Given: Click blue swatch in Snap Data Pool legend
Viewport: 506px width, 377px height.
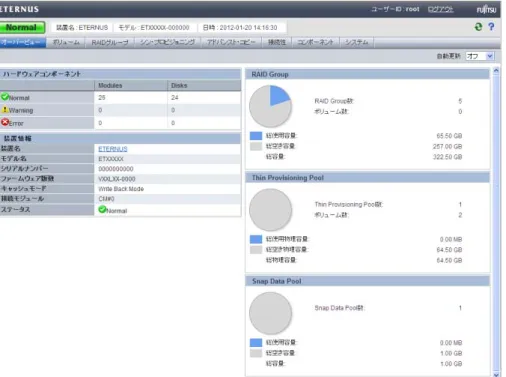Looking at the screenshot, I should point(256,342).
